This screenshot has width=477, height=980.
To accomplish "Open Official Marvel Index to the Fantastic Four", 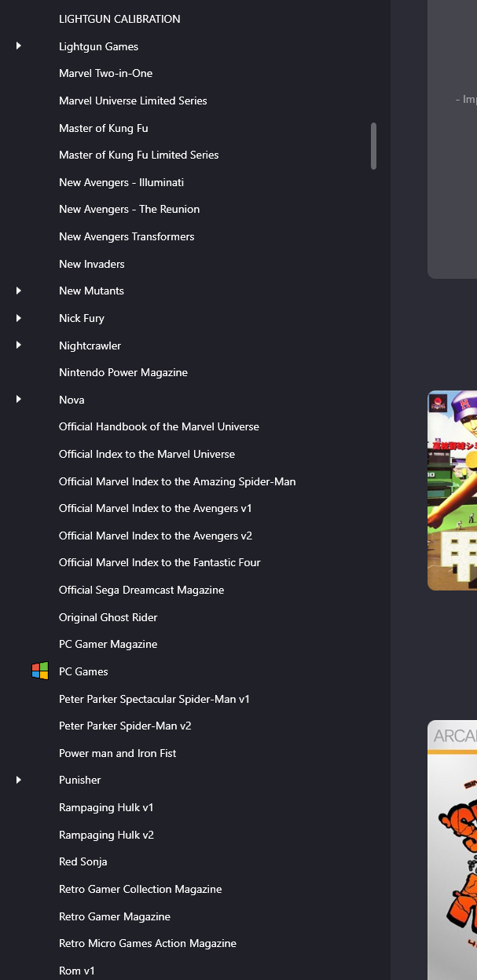I will pyautogui.click(x=160, y=562).
